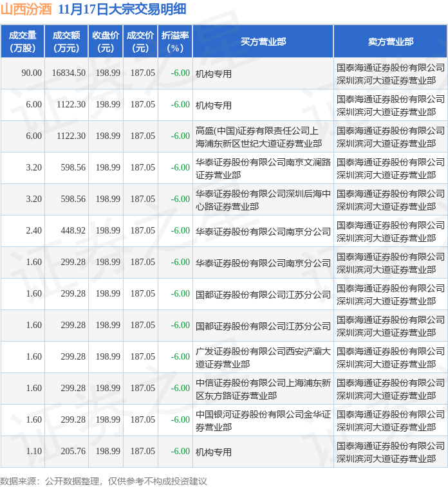Click the 卖方营业部 column header
The width and height of the screenshot is (448, 487).
[x=391, y=42]
